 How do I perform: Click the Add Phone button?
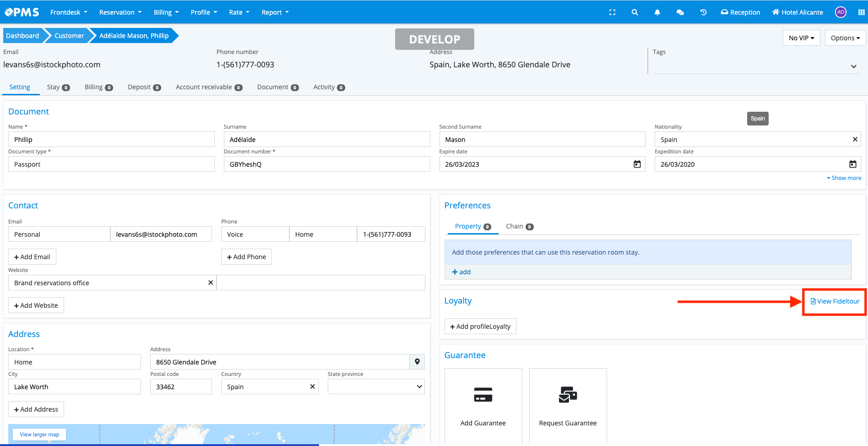pos(246,257)
